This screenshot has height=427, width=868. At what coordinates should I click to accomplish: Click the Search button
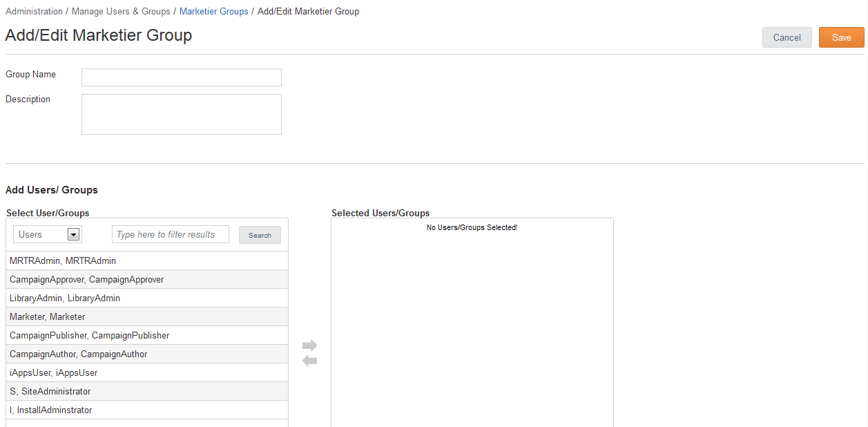tap(260, 235)
